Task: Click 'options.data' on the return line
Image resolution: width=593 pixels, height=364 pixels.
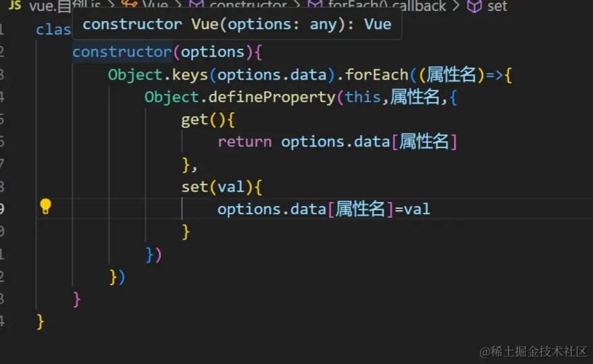Action: 335,142
